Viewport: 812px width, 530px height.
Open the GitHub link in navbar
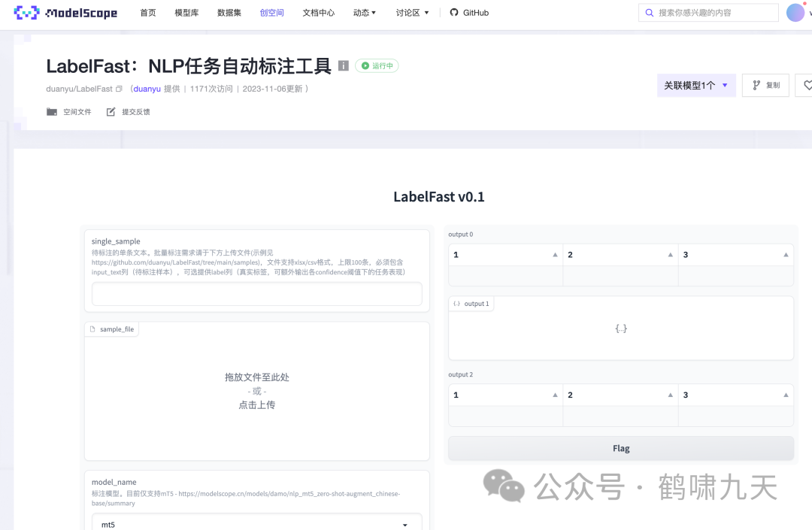469,13
